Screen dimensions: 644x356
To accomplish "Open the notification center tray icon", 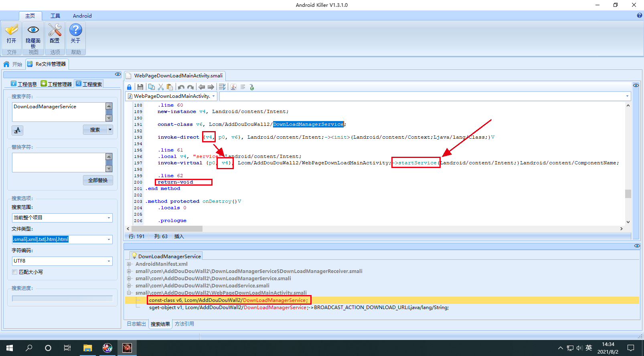I will [x=631, y=348].
